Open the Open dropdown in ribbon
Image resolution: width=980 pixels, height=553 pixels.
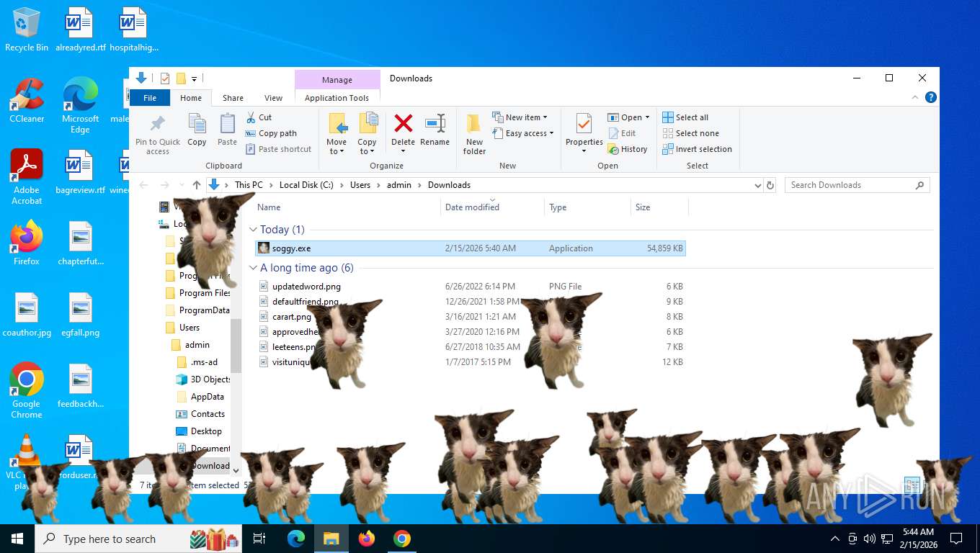(628, 117)
